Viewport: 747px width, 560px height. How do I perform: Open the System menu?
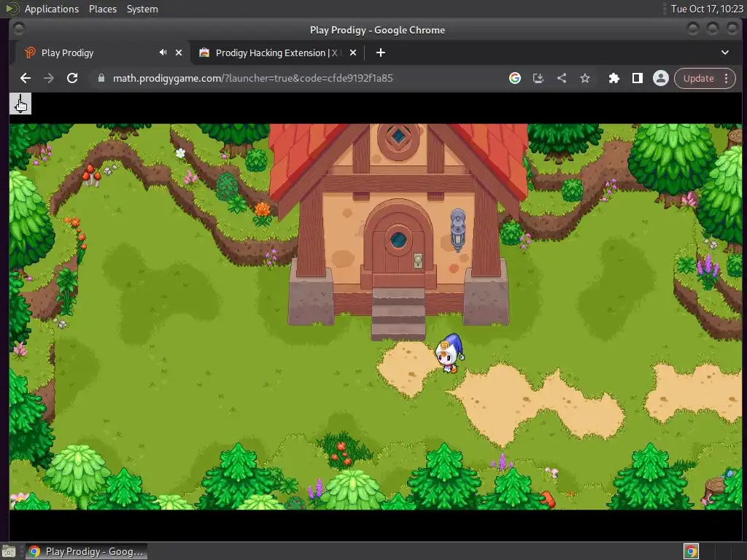[x=142, y=9]
